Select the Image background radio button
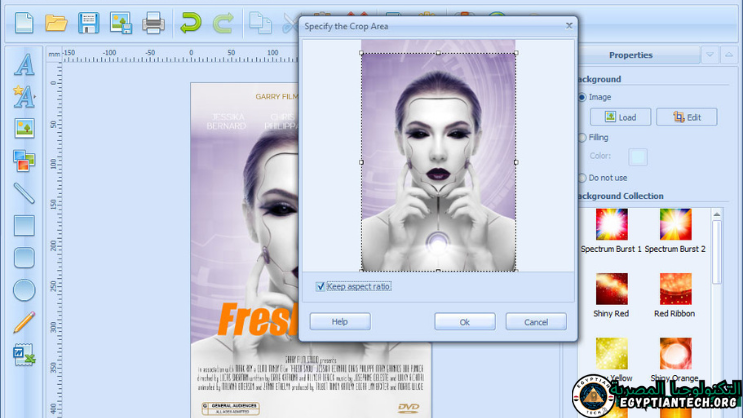The height and width of the screenshot is (418, 743). (x=582, y=97)
